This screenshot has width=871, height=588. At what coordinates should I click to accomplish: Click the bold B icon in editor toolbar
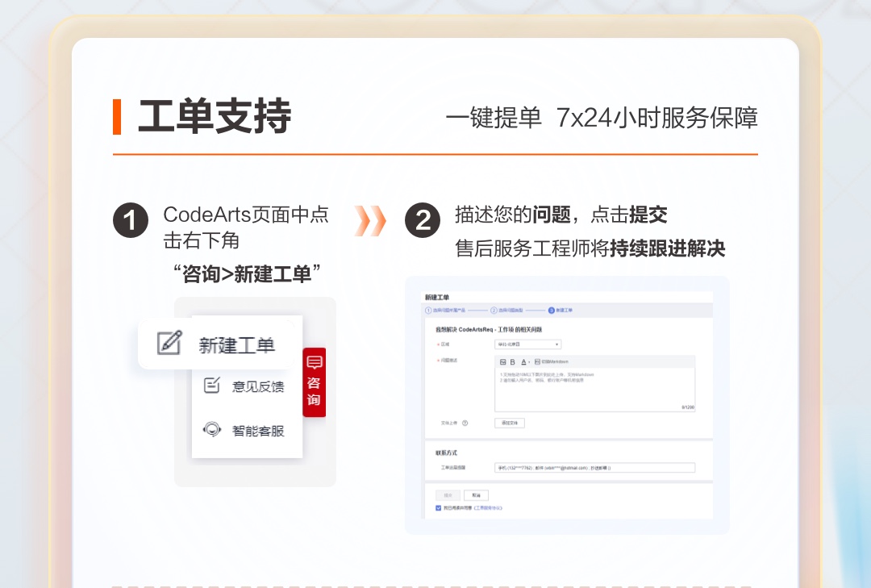click(x=512, y=362)
